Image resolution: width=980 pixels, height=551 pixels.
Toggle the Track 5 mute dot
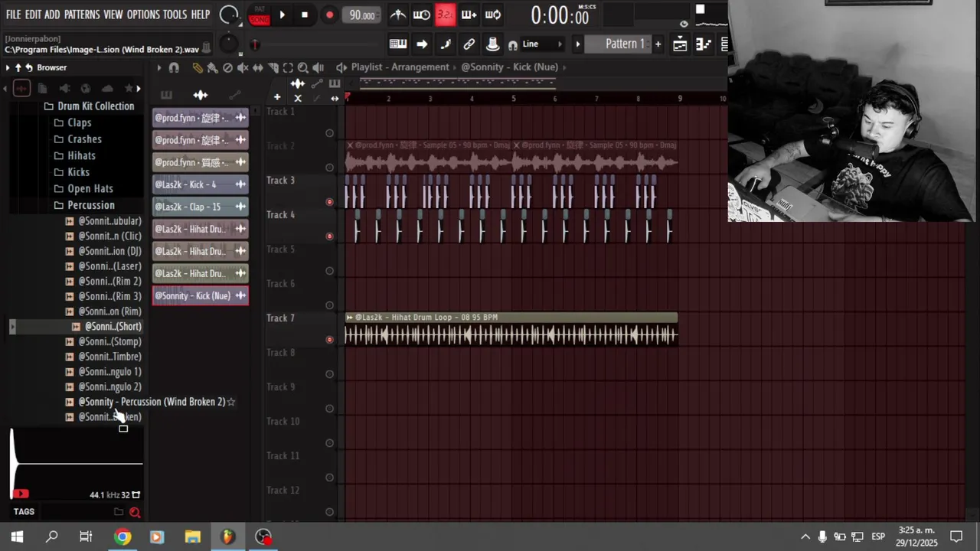click(330, 271)
